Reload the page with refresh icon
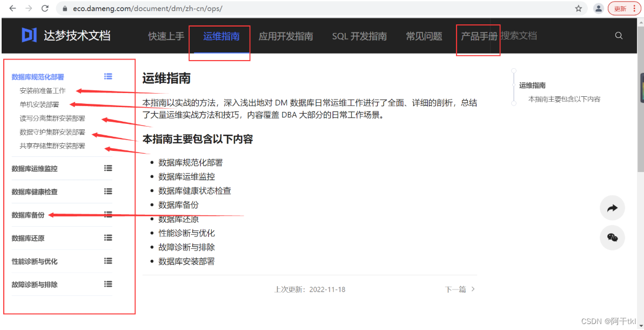The width and height of the screenshot is (644, 330). click(45, 8)
